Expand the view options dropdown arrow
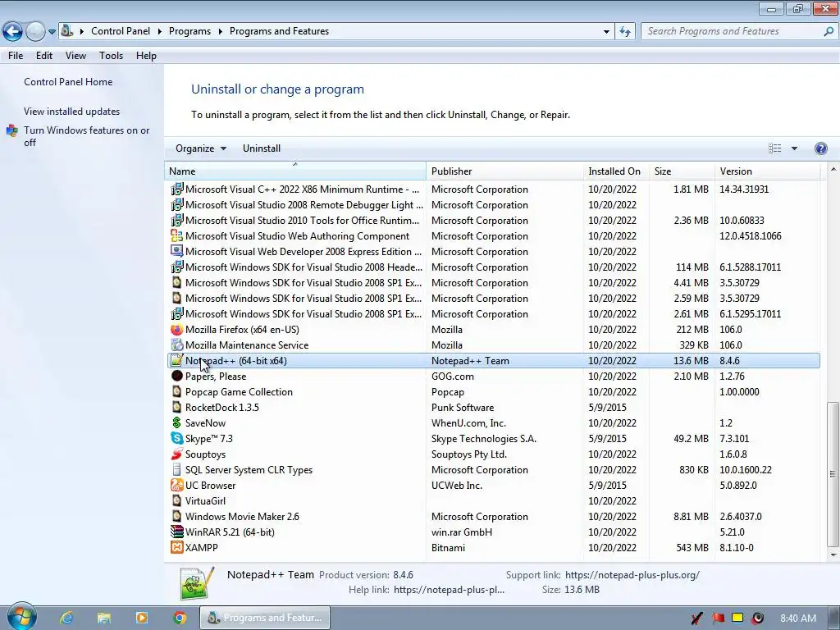The width and height of the screenshot is (840, 630). [794, 148]
